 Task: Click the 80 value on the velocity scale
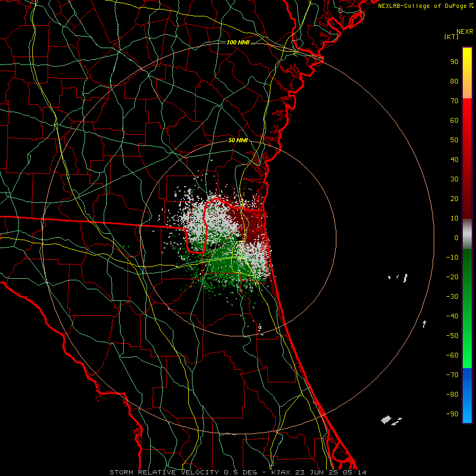(x=454, y=81)
